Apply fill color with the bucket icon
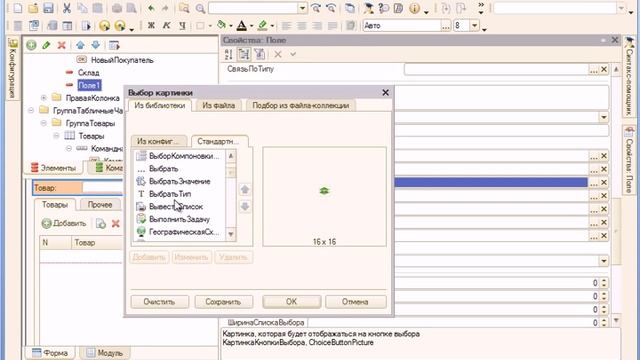640x360 pixels. [222, 25]
